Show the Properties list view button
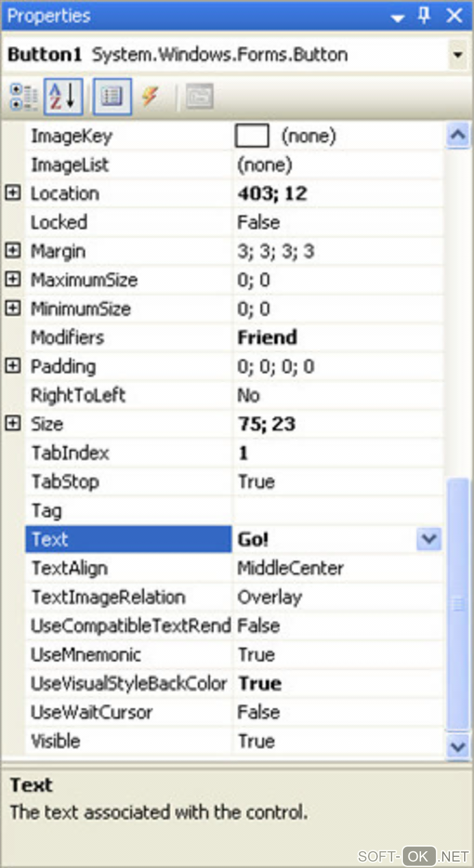Viewport: 474px width, 868px height. 112,97
